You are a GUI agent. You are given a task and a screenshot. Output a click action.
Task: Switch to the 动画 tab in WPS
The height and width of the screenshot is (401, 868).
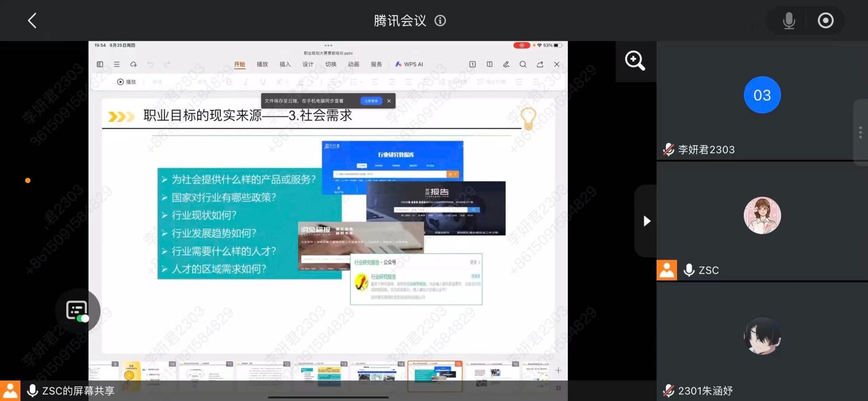click(x=353, y=64)
